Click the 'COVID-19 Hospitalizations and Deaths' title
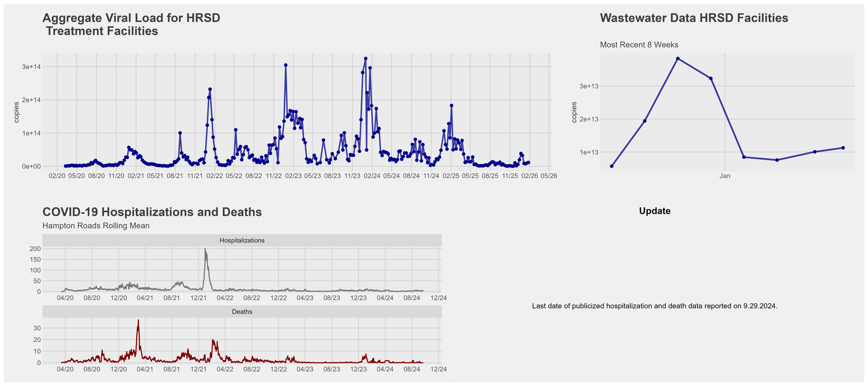The height and width of the screenshot is (386, 868). point(152,212)
